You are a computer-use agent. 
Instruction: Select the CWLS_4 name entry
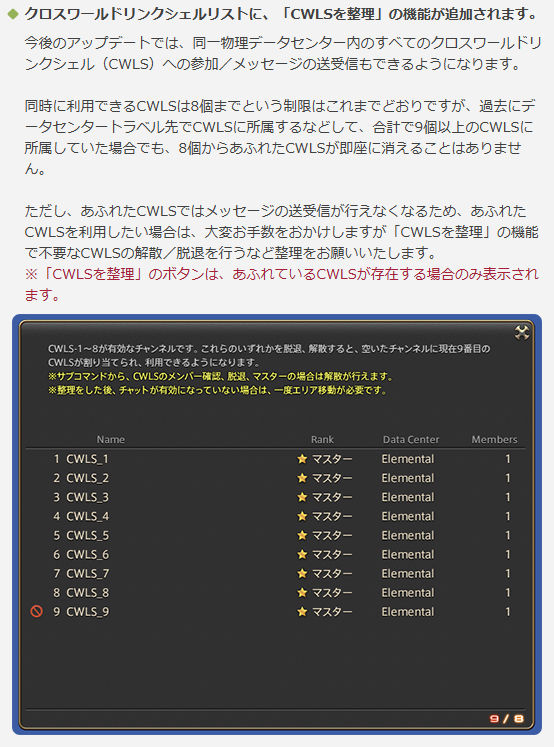87,516
